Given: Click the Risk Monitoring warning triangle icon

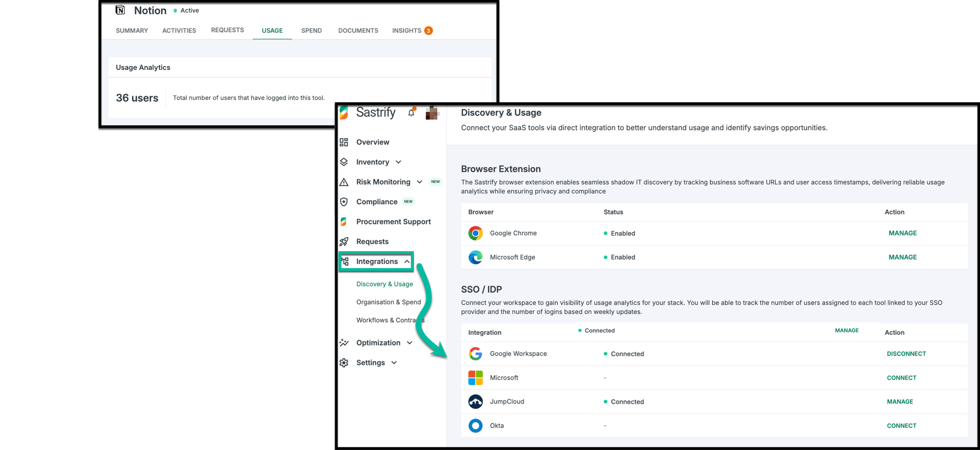Looking at the screenshot, I should [x=344, y=182].
